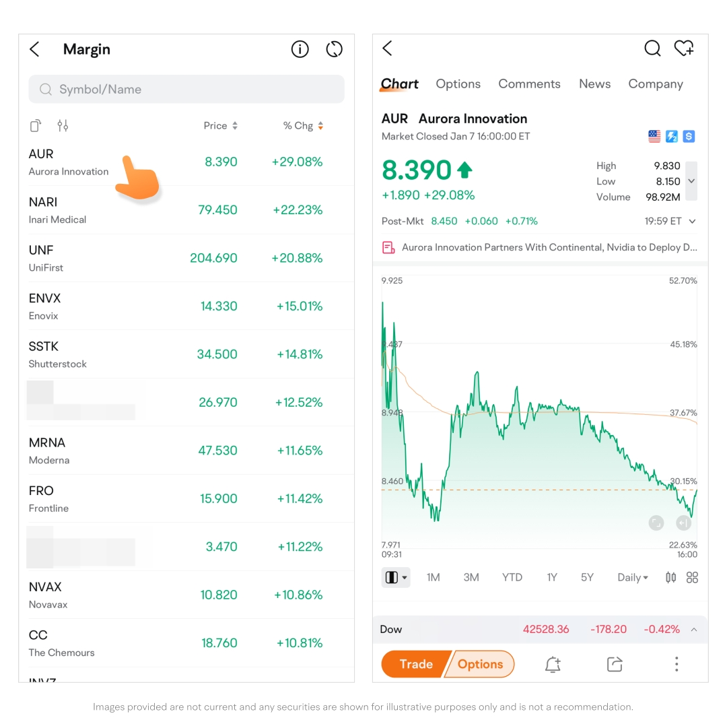Tap the orange Trade button
This screenshot has width=727, height=728.
[415, 664]
